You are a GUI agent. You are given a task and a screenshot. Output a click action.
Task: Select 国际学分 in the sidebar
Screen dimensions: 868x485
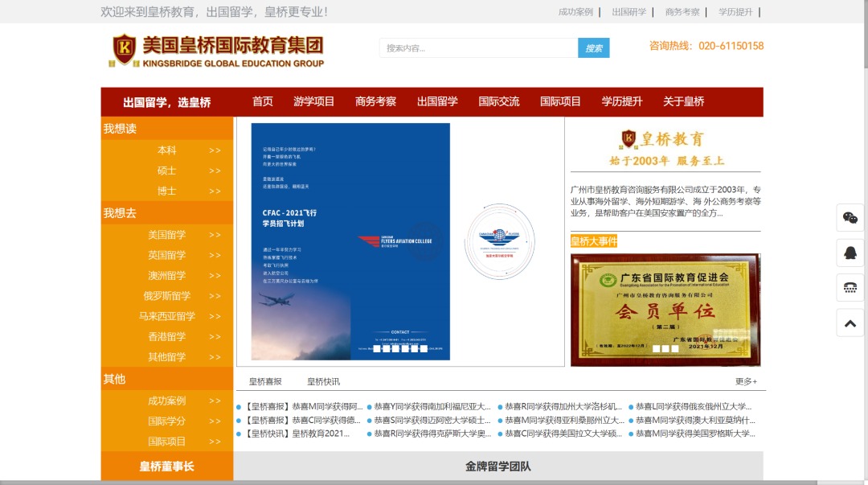click(x=166, y=421)
